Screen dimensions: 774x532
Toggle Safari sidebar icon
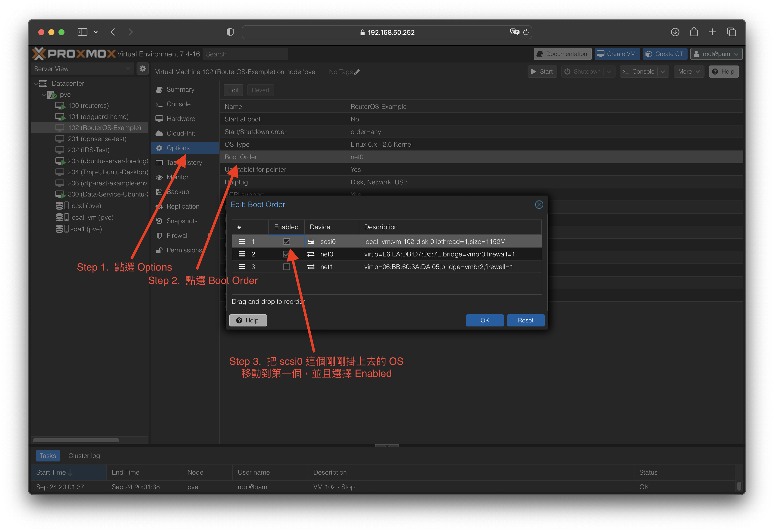[82, 32]
